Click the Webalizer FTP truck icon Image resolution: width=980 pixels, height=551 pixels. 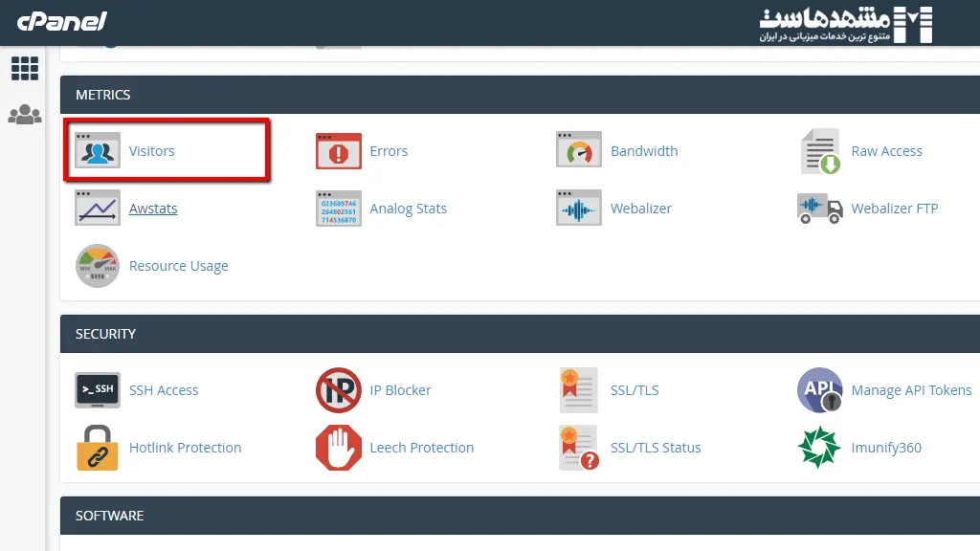pyautogui.click(x=819, y=209)
